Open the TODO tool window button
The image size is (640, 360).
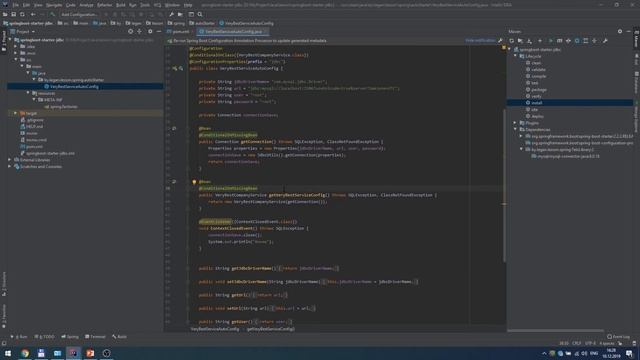click(x=44, y=337)
